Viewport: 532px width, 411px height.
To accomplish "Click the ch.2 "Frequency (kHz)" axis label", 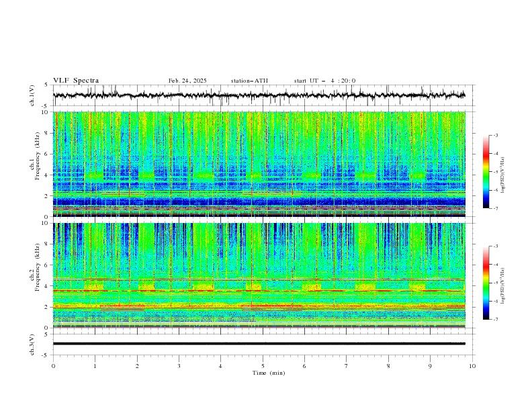I will pos(38,267).
